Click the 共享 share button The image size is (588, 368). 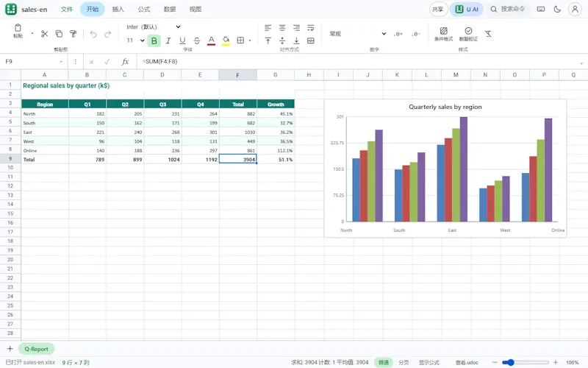[x=438, y=10]
